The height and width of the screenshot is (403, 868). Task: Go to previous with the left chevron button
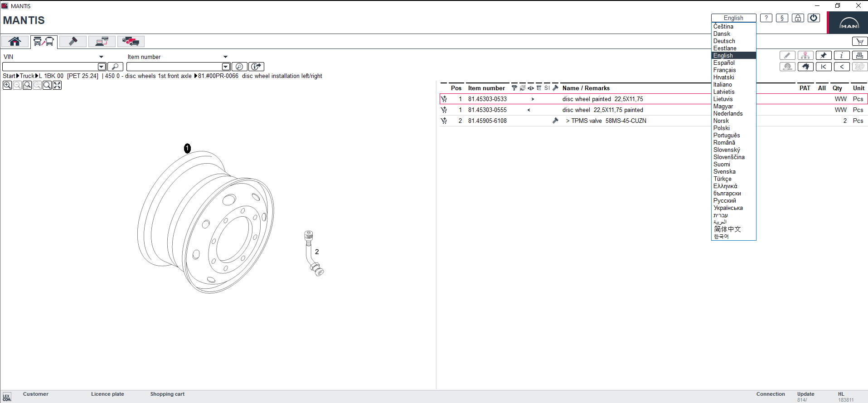842,67
